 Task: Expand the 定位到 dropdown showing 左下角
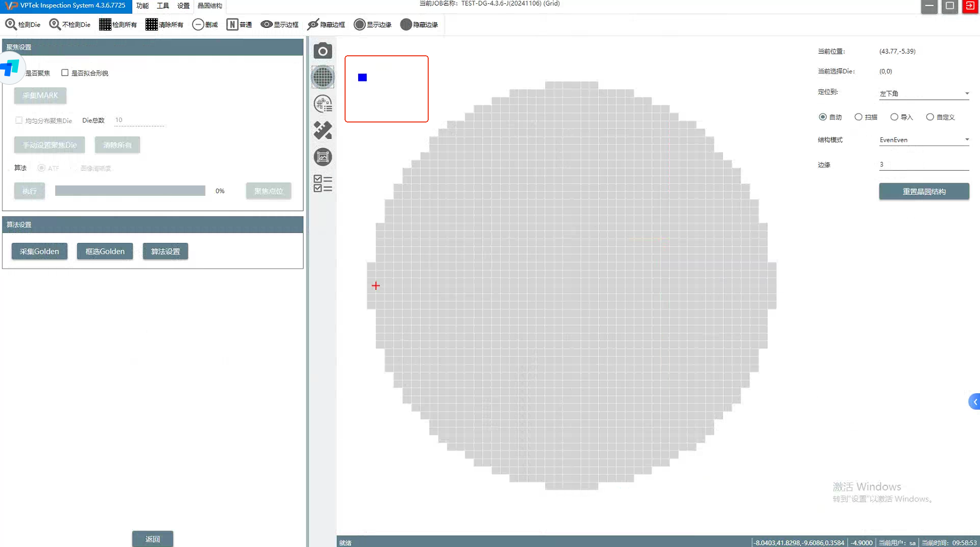[924, 94]
